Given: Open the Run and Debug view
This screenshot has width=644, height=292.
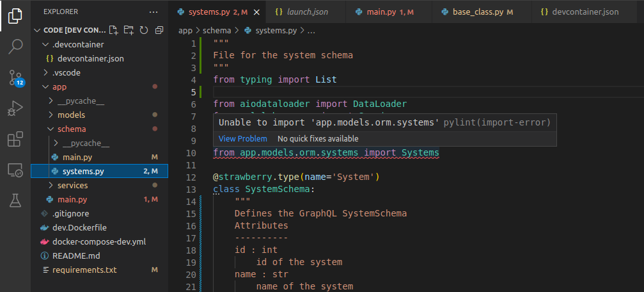Looking at the screenshot, I should click(15, 109).
